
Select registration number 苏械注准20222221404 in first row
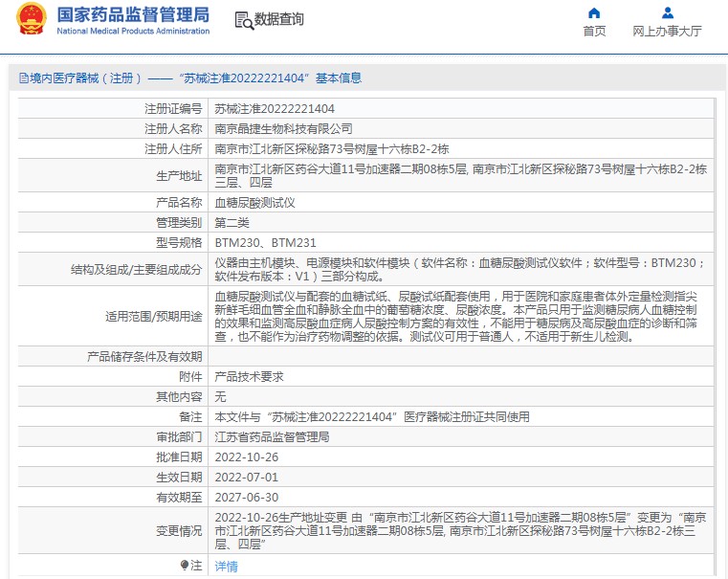(275, 109)
